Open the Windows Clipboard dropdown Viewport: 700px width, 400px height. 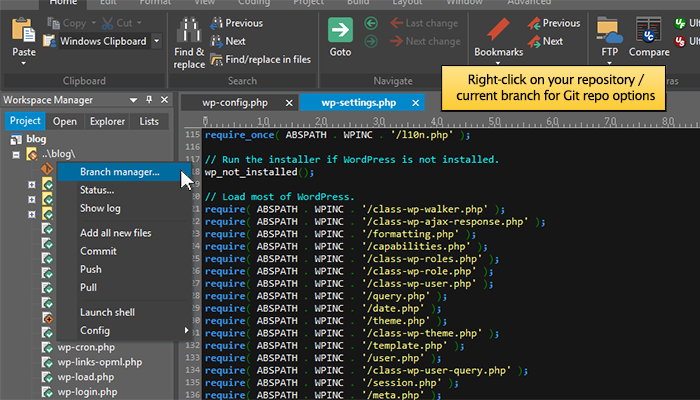point(157,41)
